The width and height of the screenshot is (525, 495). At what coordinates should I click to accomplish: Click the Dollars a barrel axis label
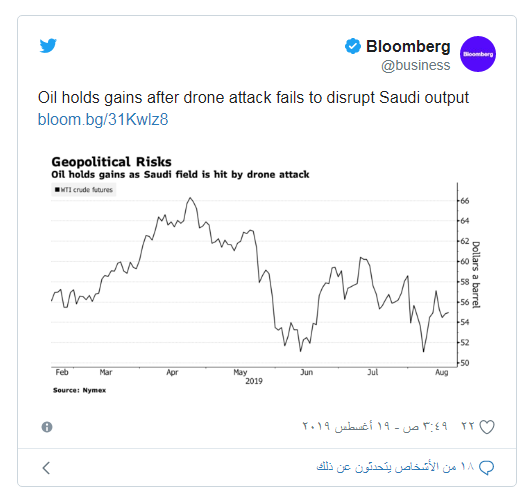476,275
